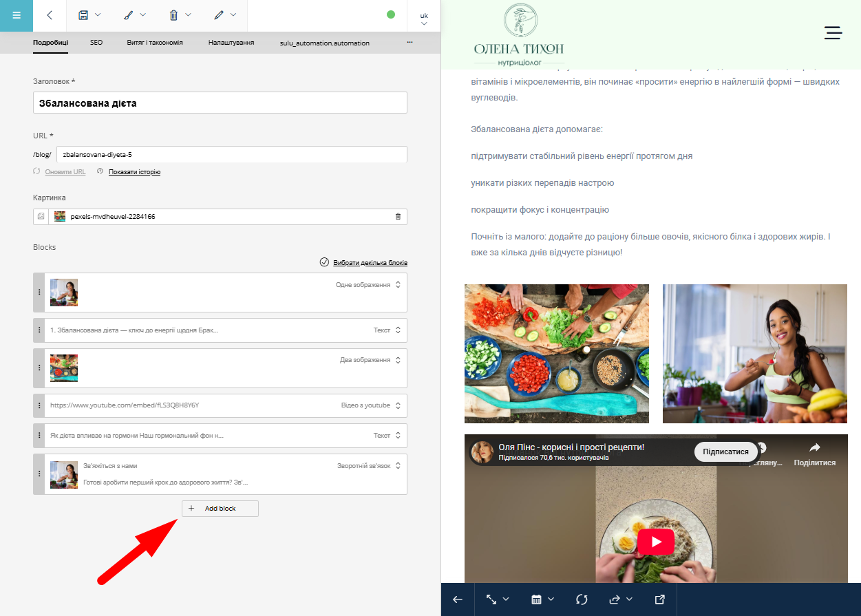Click the back arrow in top toolbar
The width and height of the screenshot is (861, 616).
(x=50, y=15)
